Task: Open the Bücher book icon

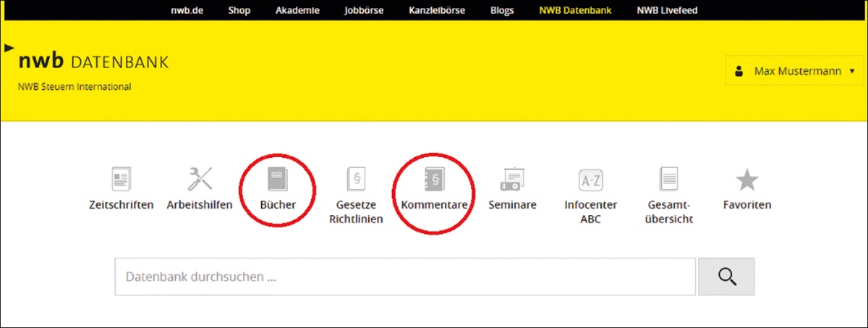Action: pyautogui.click(x=278, y=179)
